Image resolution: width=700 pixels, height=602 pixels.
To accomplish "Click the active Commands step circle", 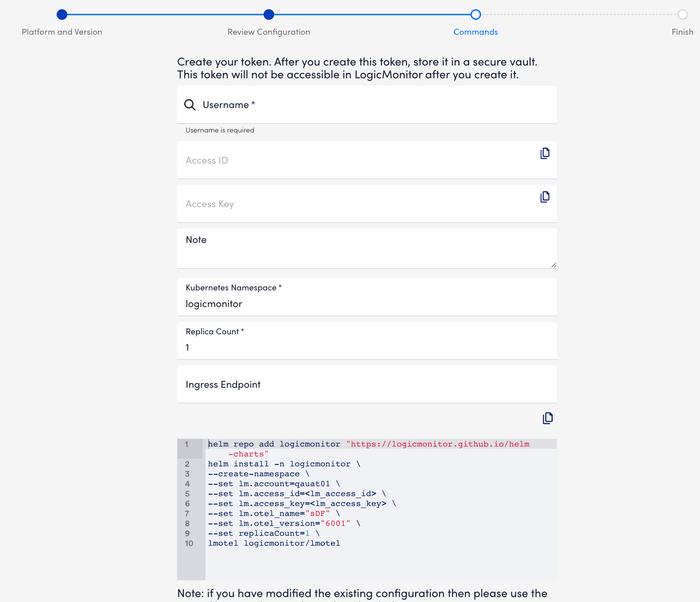I will coord(475,15).
